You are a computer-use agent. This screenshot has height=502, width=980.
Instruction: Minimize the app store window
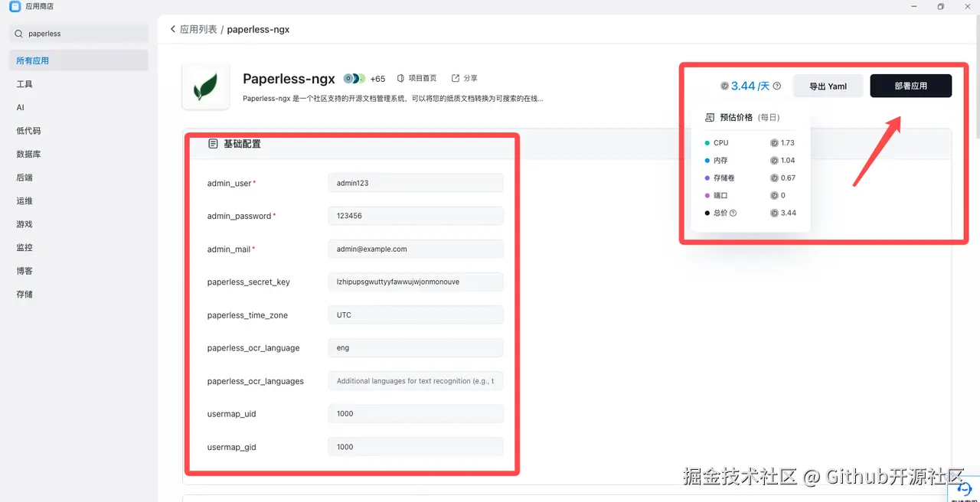[913, 6]
